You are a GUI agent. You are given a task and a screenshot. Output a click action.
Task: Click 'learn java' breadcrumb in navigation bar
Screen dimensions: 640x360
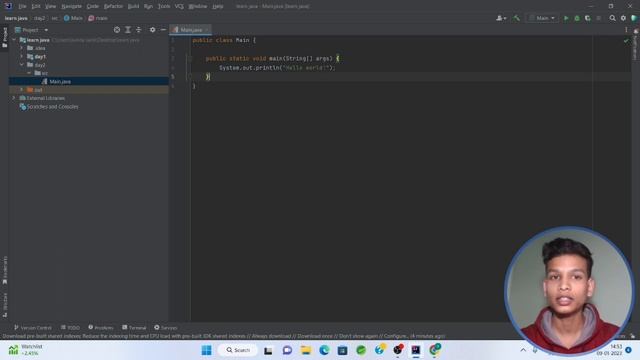16,18
